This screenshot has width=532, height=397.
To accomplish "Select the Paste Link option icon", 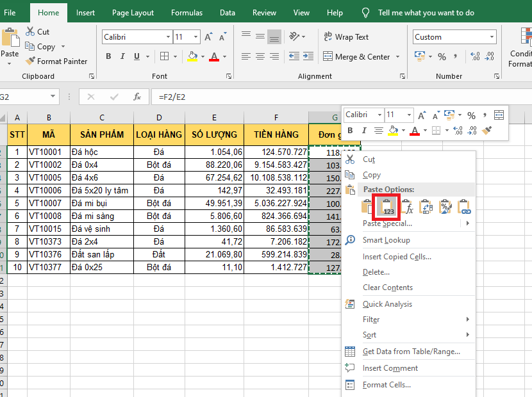I will click(x=465, y=207).
